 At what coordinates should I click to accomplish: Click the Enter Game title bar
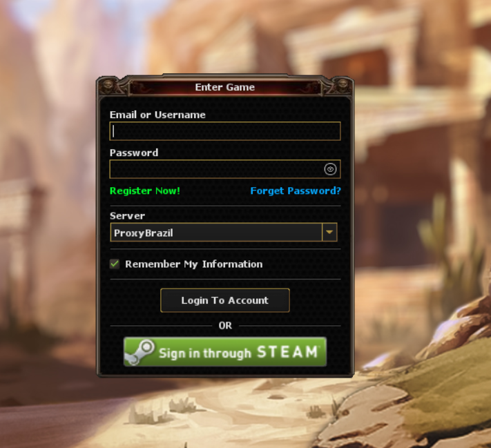coord(225,87)
